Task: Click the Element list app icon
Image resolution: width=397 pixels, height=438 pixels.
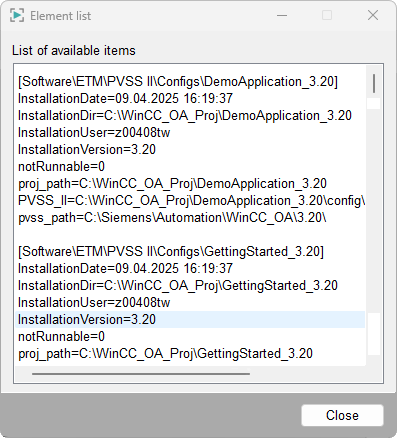Action: (x=17, y=15)
